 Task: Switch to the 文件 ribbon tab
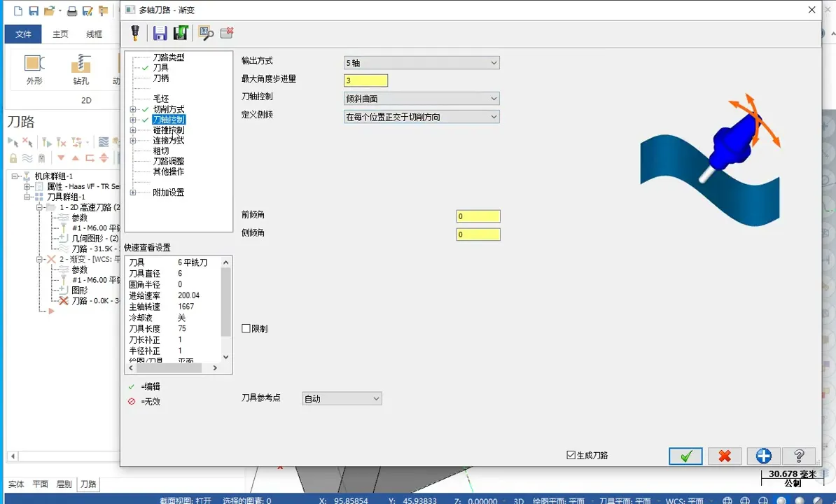(23, 34)
